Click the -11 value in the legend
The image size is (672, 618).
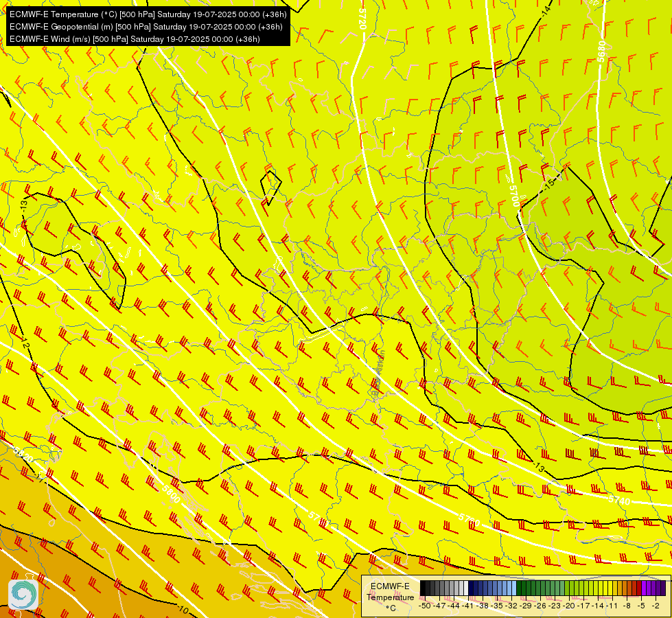(612, 606)
